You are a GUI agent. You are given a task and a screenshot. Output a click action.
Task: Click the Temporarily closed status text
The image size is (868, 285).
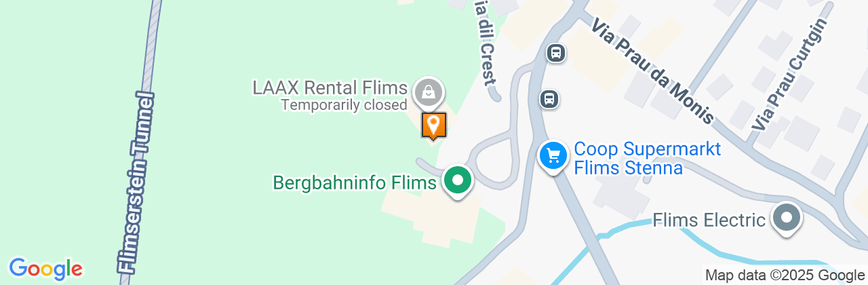click(344, 105)
